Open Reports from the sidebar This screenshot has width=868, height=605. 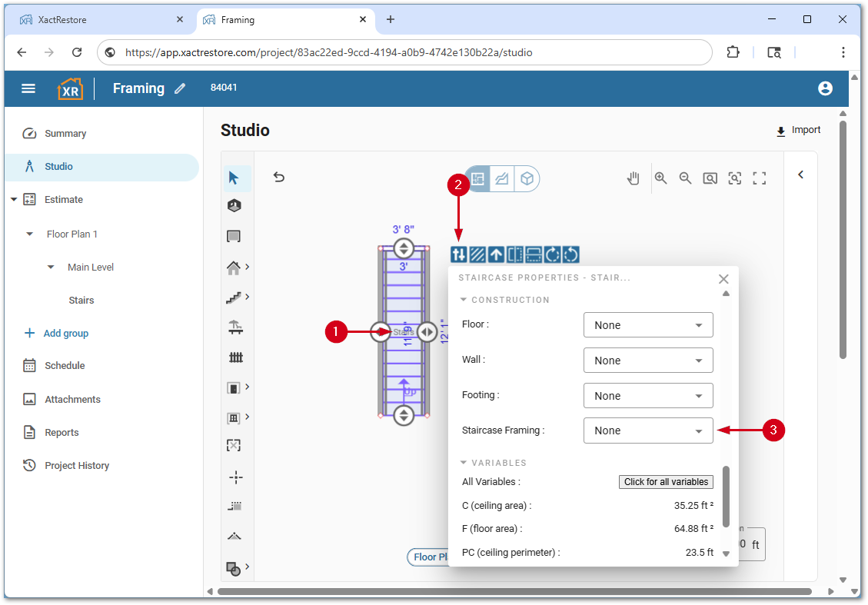tap(62, 433)
